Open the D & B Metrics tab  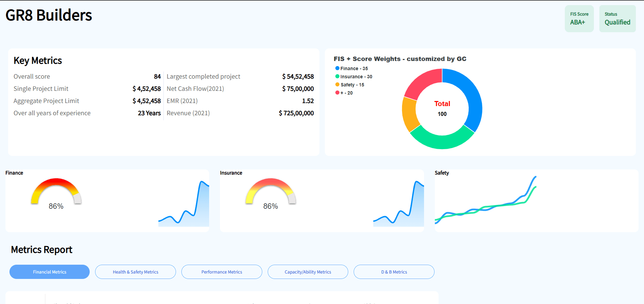click(x=394, y=272)
